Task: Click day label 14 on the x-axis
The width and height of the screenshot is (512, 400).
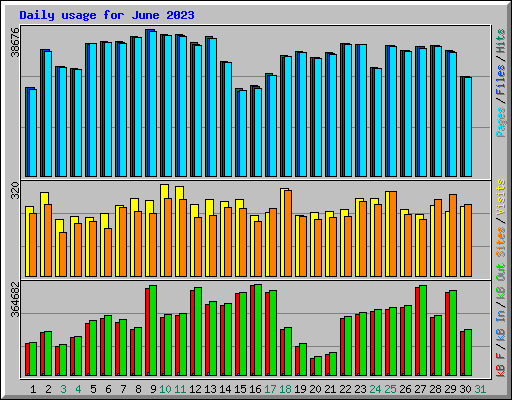Action: (225, 389)
